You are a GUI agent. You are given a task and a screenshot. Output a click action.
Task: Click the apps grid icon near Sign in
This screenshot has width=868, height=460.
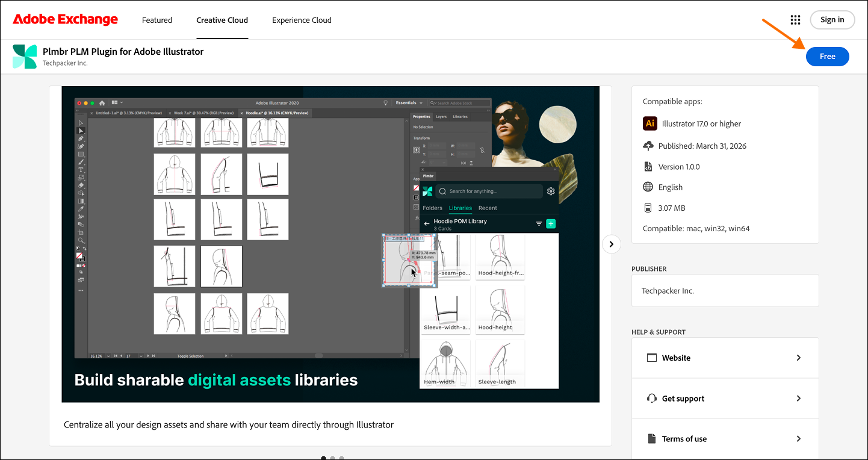[x=795, y=19]
